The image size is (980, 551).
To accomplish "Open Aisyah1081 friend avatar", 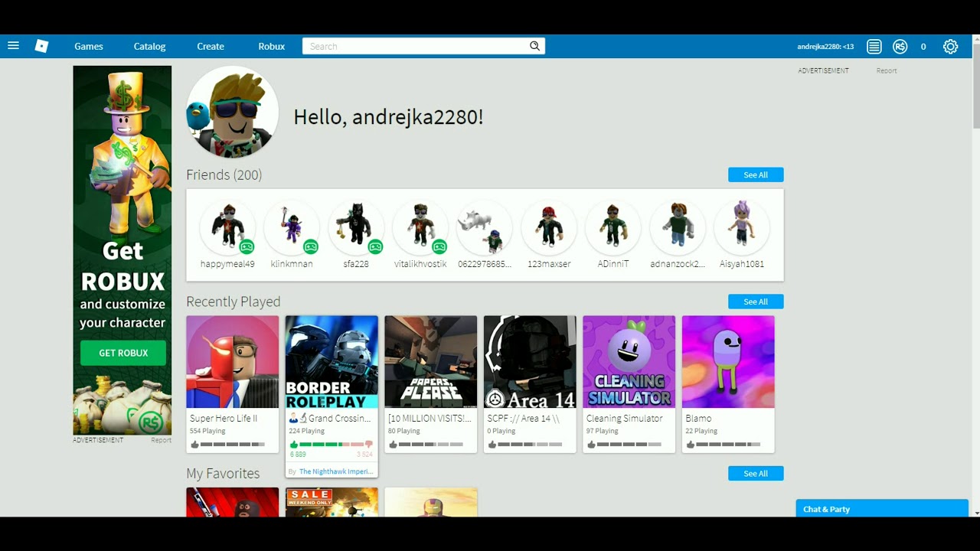I will (742, 227).
